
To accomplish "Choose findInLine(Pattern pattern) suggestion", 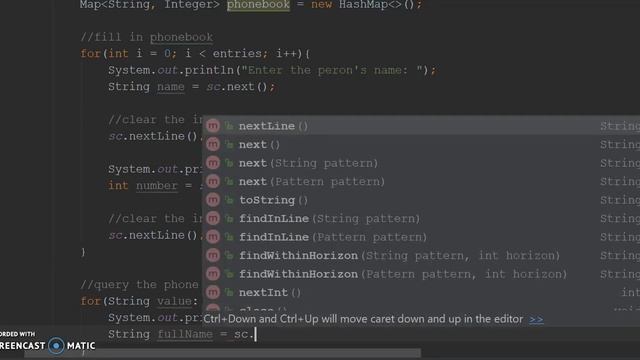I will coord(421,237).
